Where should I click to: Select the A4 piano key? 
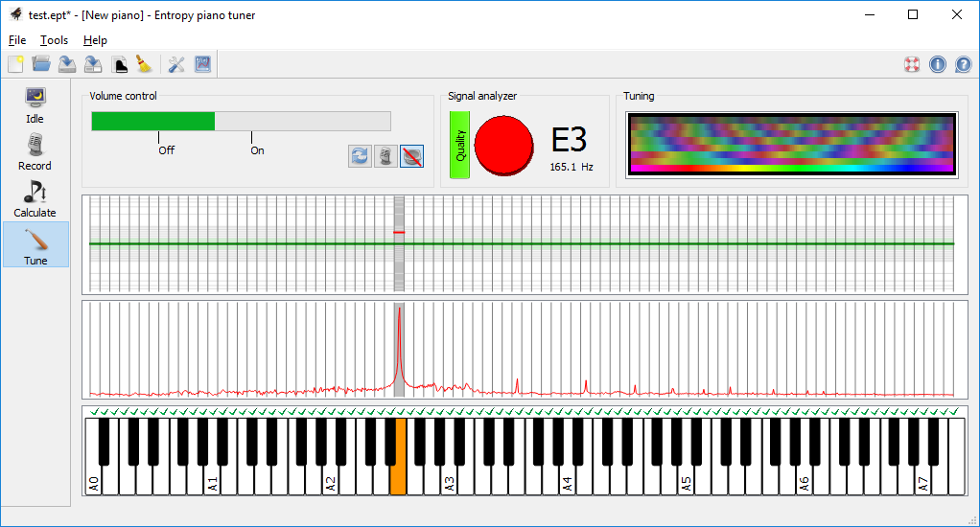click(567, 481)
